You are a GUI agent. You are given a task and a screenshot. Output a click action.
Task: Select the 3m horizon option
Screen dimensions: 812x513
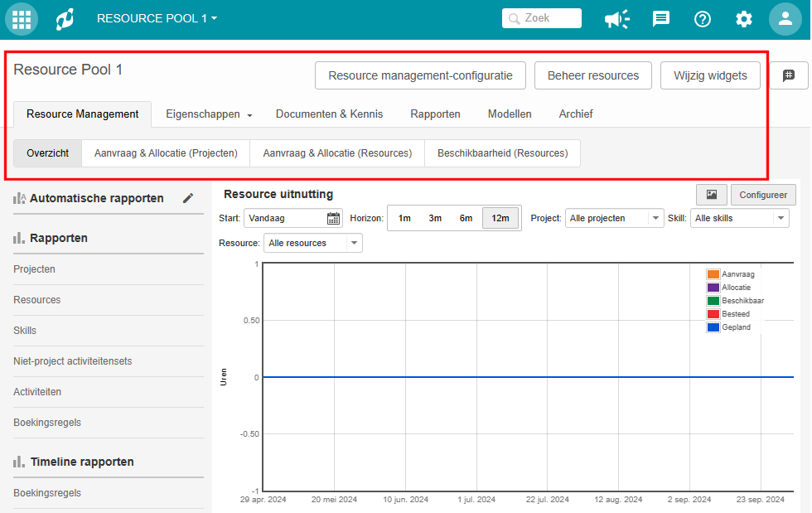435,217
